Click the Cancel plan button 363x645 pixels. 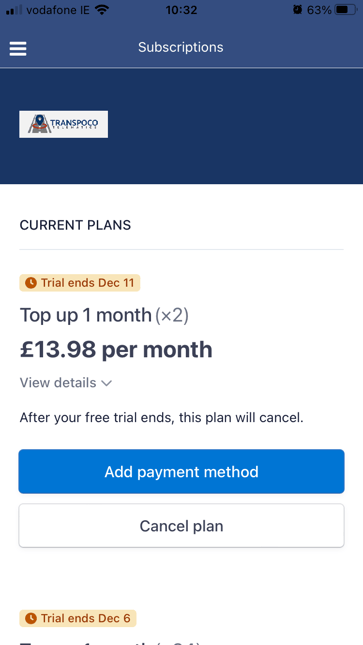(x=182, y=526)
